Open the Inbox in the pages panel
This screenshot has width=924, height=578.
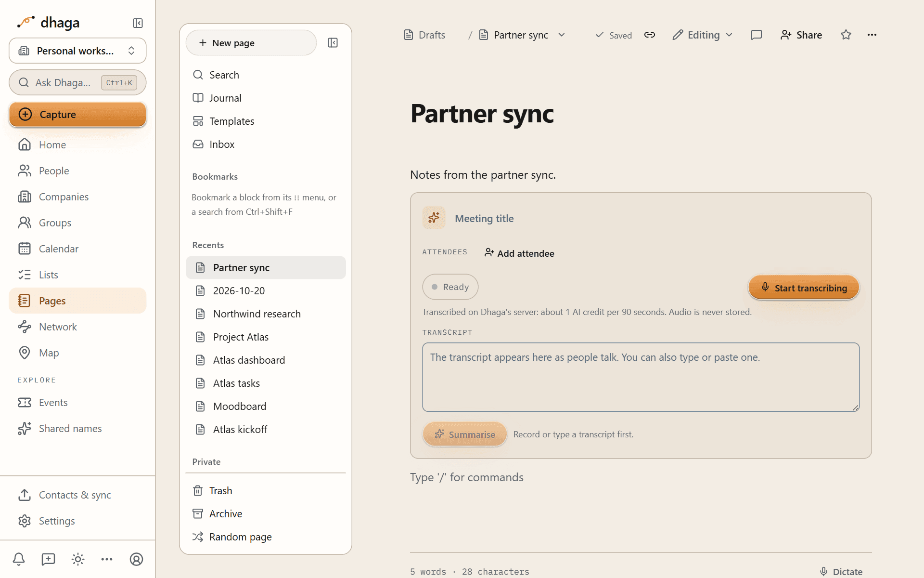[266, 144]
